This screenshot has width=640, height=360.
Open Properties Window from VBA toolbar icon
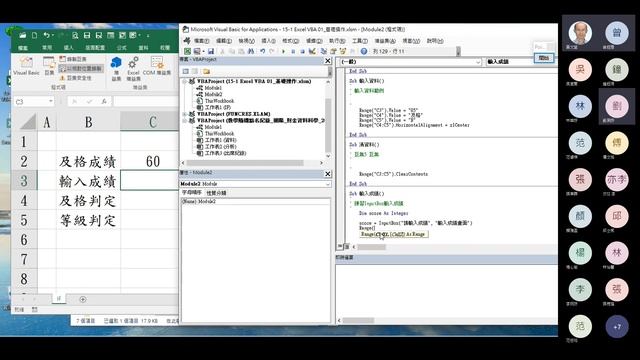click(x=333, y=51)
